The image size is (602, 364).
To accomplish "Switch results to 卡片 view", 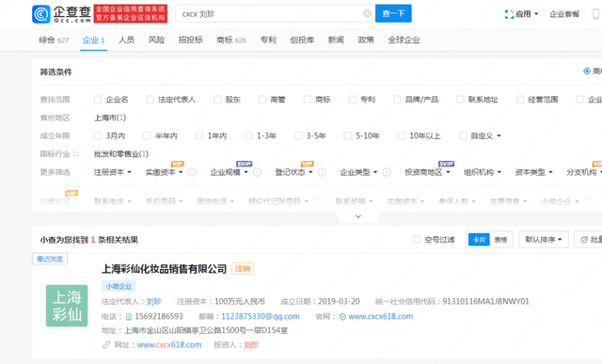I will point(479,240).
